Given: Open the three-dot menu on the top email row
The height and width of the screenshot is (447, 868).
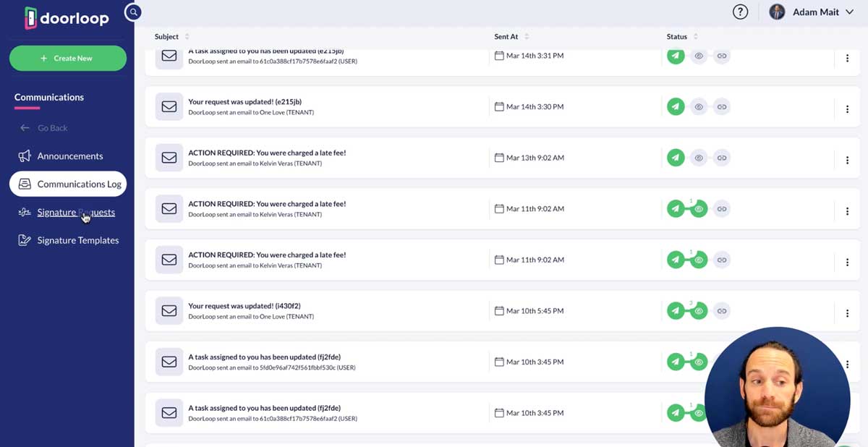Looking at the screenshot, I should (x=847, y=58).
